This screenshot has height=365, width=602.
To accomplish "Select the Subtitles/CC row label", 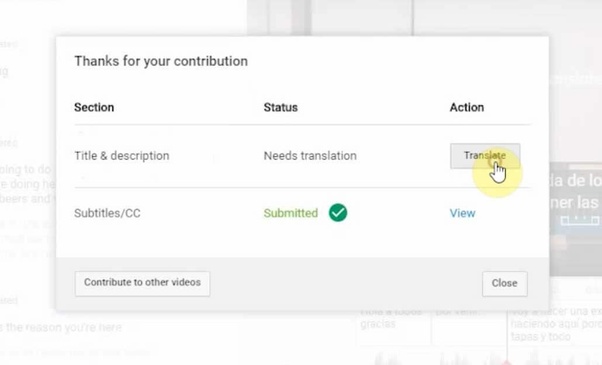I will (107, 213).
